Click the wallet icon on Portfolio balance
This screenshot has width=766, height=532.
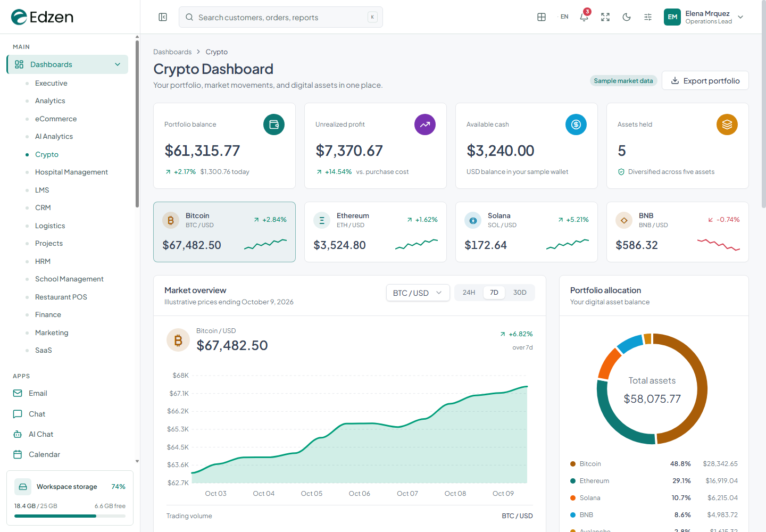pyautogui.click(x=274, y=124)
